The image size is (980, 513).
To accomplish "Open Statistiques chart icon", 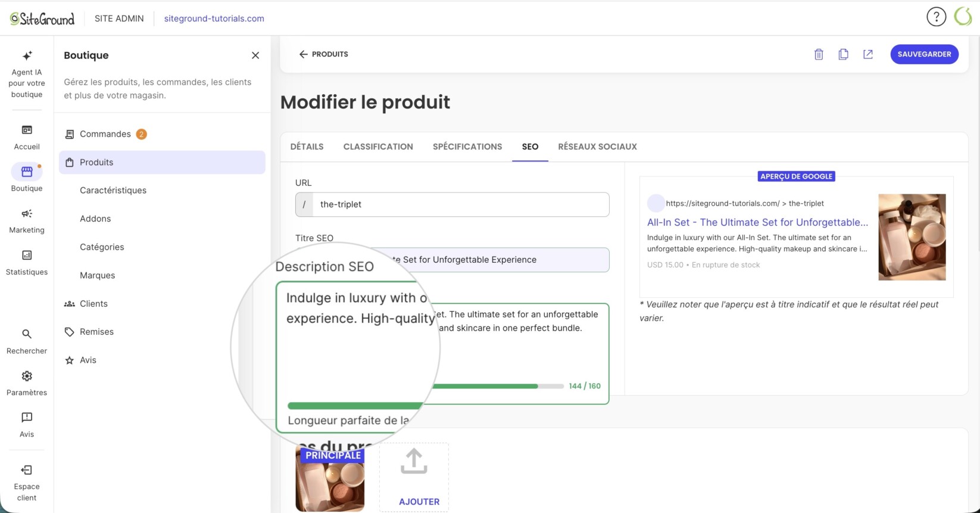I will (x=27, y=255).
